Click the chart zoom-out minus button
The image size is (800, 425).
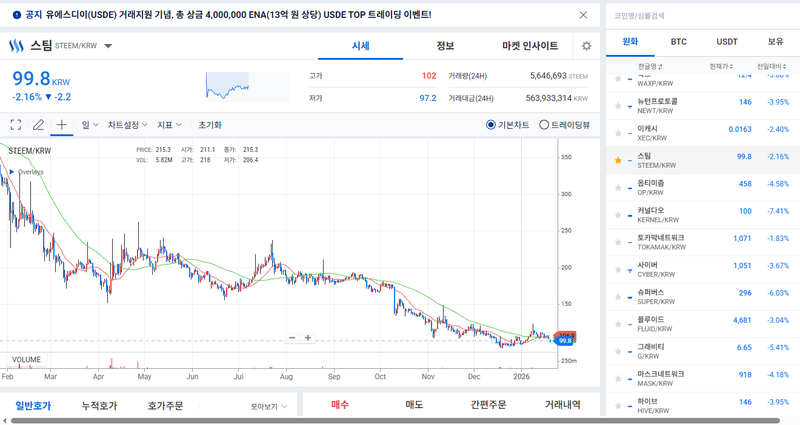pos(292,338)
